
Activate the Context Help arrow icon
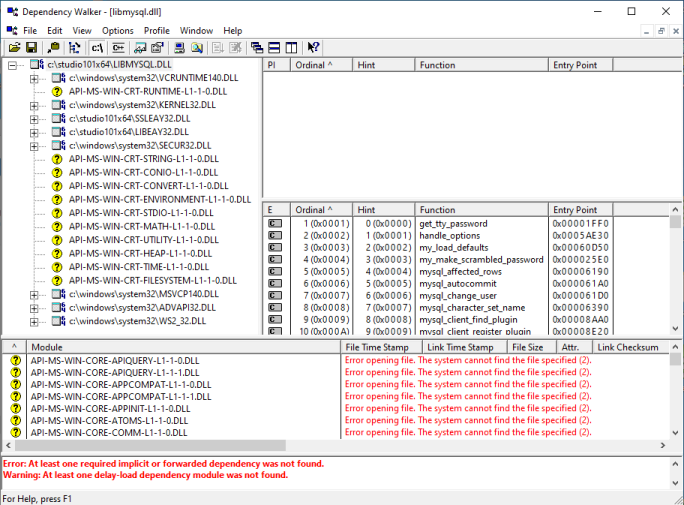[313, 48]
